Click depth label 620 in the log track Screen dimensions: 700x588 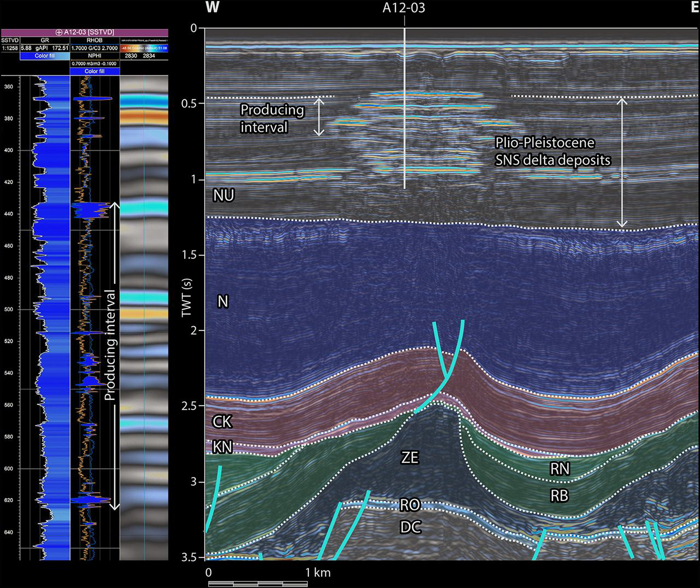8,500
